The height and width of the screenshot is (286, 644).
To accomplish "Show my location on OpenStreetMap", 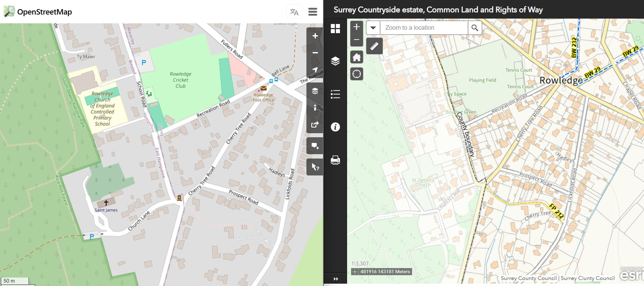I will pyautogui.click(x=315, y=70).
